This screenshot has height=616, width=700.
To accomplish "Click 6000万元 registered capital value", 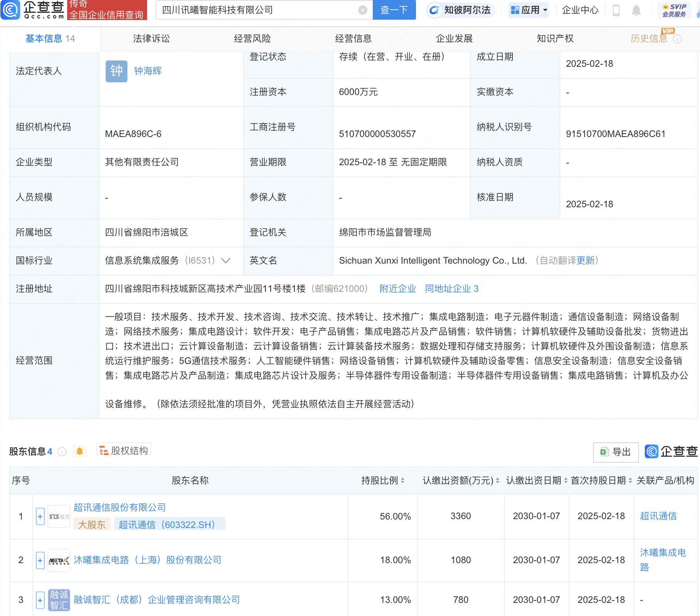I will [358, 92].
